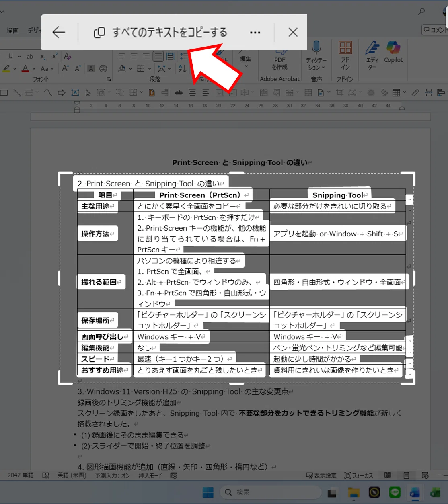Click quick toolbar table grid icon
This screenshot has width=448, height=504.
(396, 93)
